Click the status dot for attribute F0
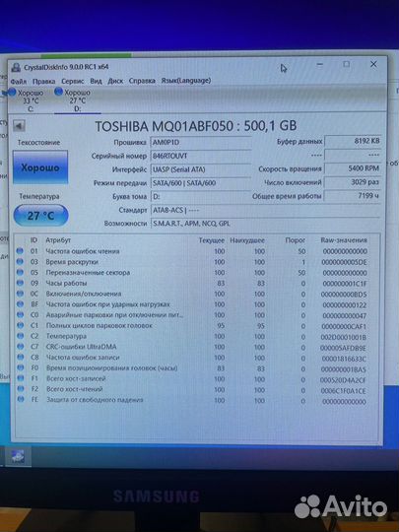The width and height of the screenshot is (399, 532). coord(21,367)
